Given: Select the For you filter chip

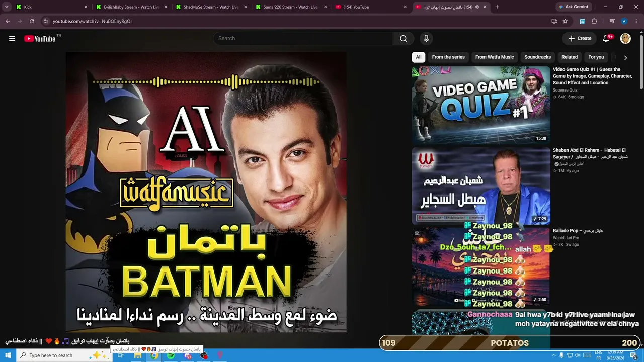Looking at the screenshot, I should click(x=596, y=57).
